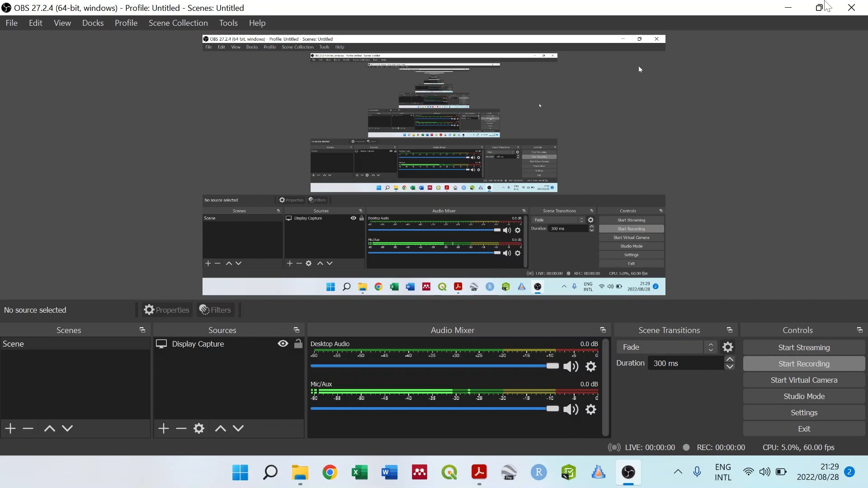
Task: Show hidden tray icons chevron in taskbar
Action: click(678, 472)
